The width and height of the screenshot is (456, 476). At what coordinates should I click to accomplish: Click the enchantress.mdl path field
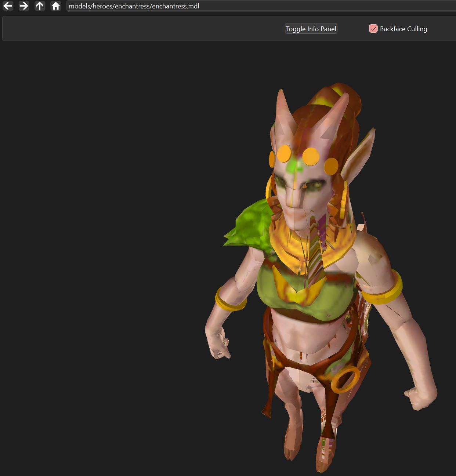(x=261, y=6)
